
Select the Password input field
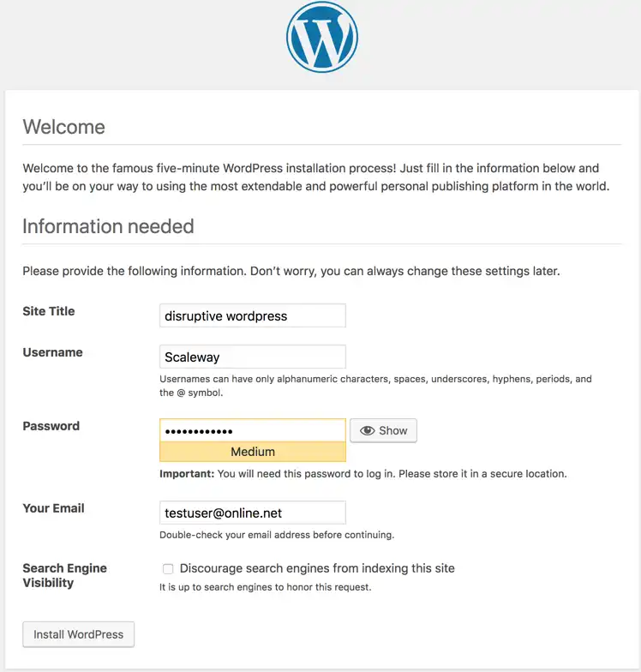[x=252, y=430]
